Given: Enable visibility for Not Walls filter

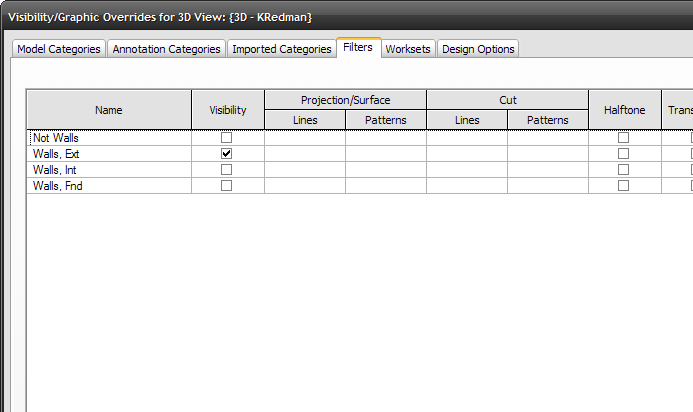Looking at the screenshot, I should coord(226,137).
